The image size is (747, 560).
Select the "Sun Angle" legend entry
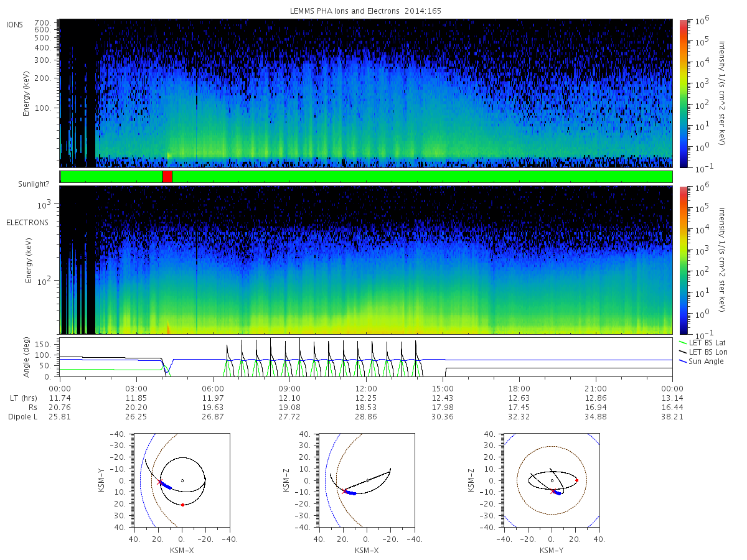706,362
